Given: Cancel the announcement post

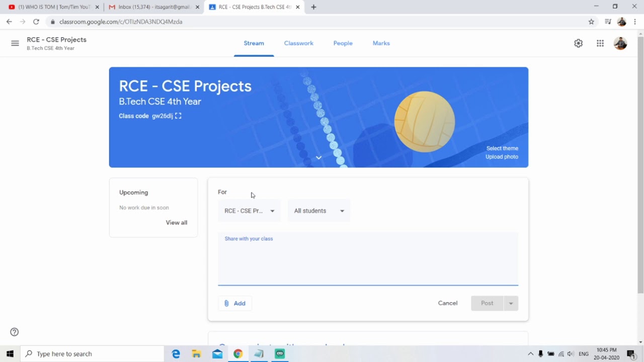Looking at the screenshot, I should pyautogui.click(x=448, y=303).
